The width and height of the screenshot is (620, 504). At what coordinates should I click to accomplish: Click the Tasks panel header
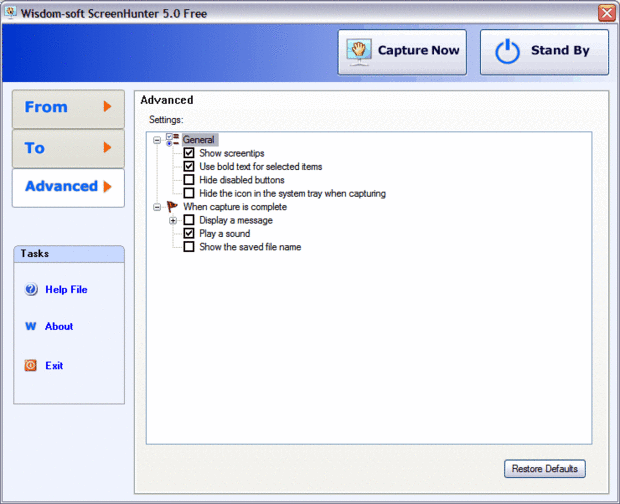[x=69, y=254]
